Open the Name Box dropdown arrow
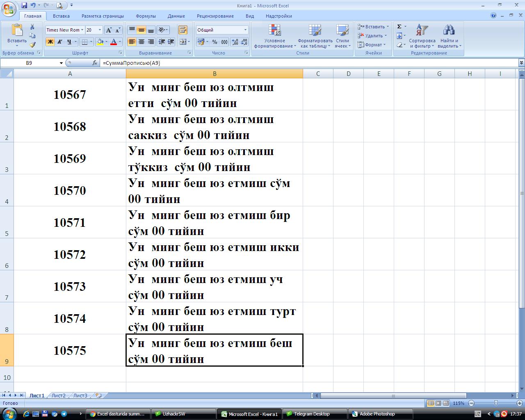Screen dimensions: 525x420 [x=61, y=63]
